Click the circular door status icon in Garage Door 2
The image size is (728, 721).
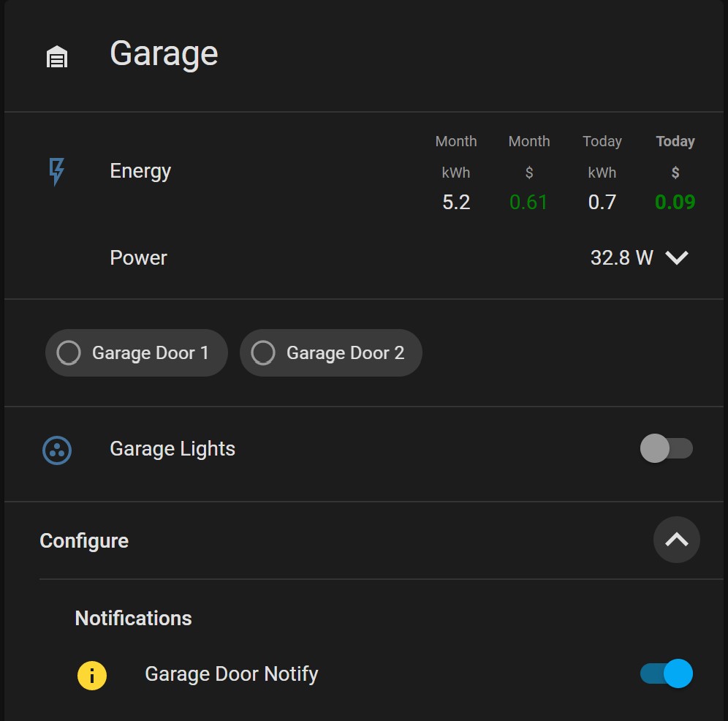pos(262,352)
